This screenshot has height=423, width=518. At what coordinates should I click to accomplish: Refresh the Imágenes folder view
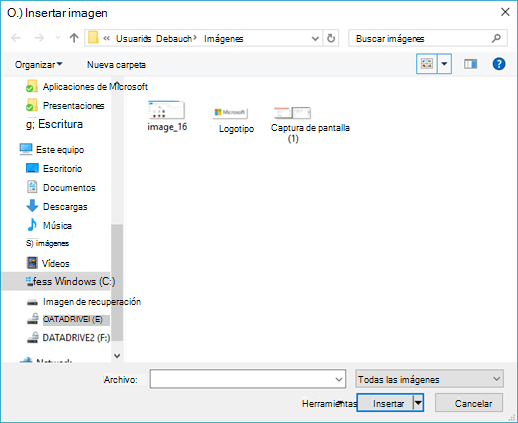point(331,38)
